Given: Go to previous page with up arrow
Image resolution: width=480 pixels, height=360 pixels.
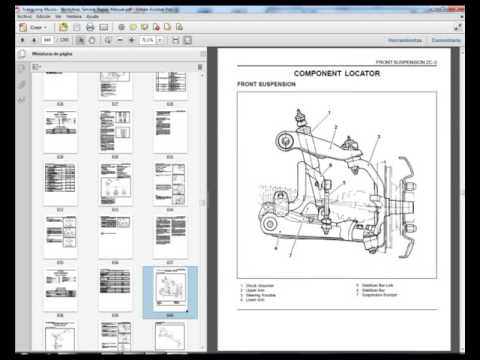Looking at the screenshot, I should coord(22,40).
